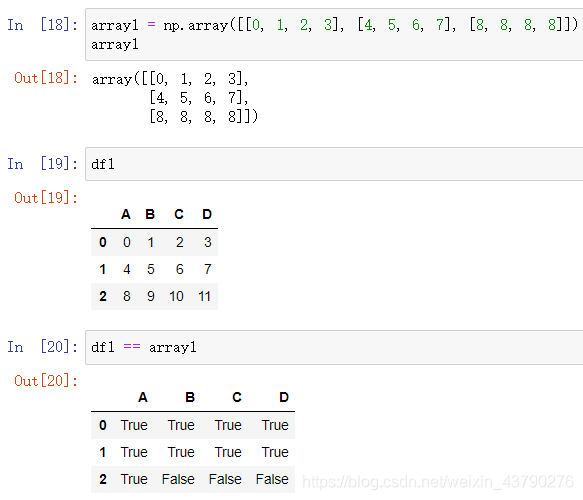Image resolution: width=583 pixels, height=500 pixels.
Task: Click True in row 1 column B of Out[20]
Action: pos(181,452)
